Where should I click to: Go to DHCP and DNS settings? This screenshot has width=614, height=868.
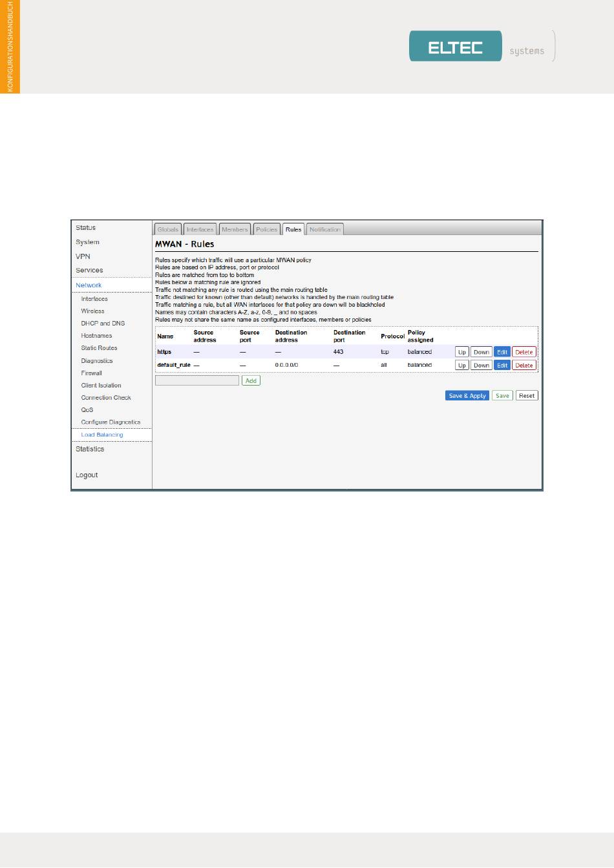tap(103, 323)
